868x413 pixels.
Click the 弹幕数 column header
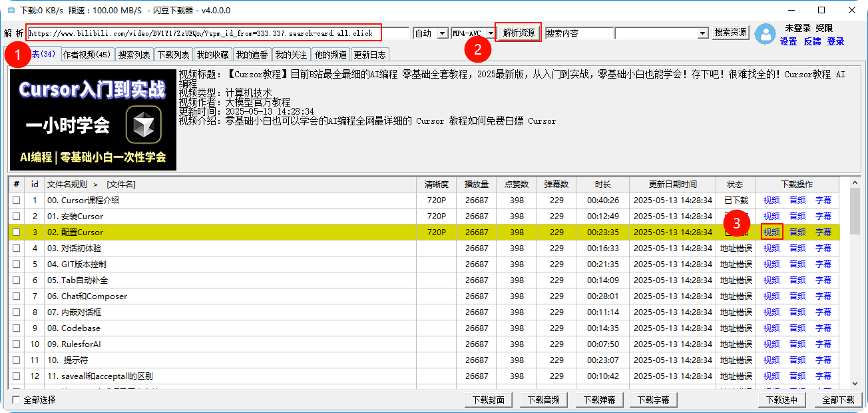click(556, 185)
